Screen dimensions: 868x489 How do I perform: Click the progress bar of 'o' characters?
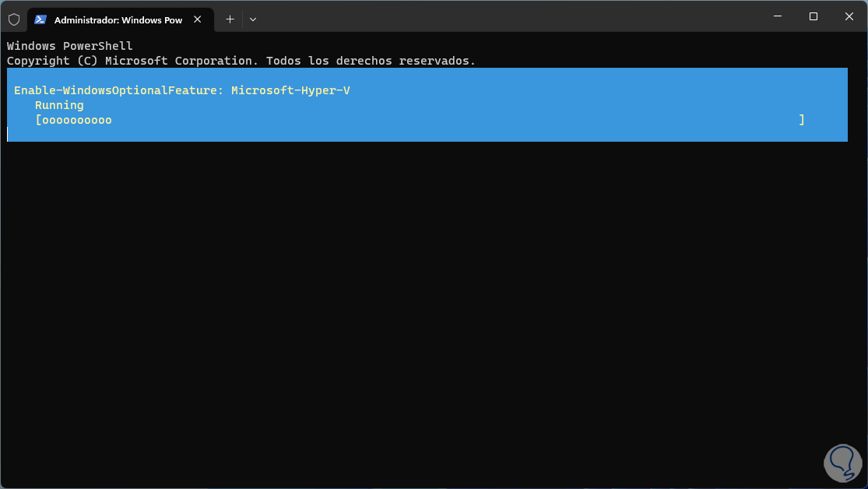coord(420,120)
